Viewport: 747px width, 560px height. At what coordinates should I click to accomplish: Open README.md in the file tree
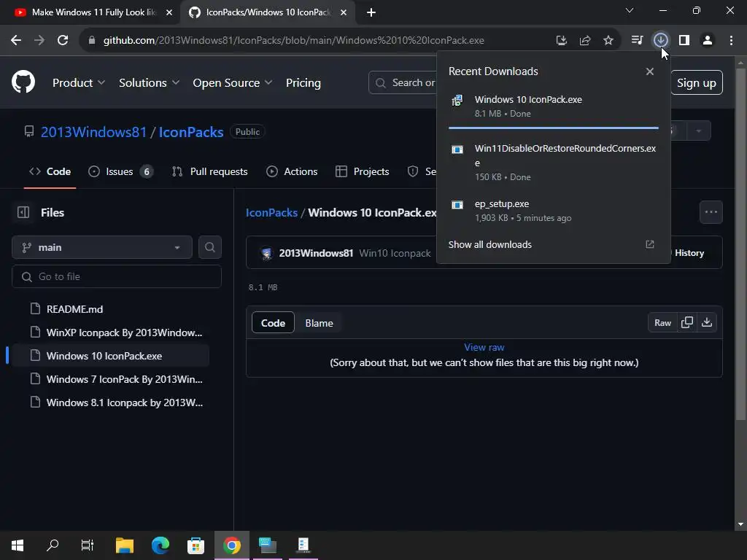(75, 309)
